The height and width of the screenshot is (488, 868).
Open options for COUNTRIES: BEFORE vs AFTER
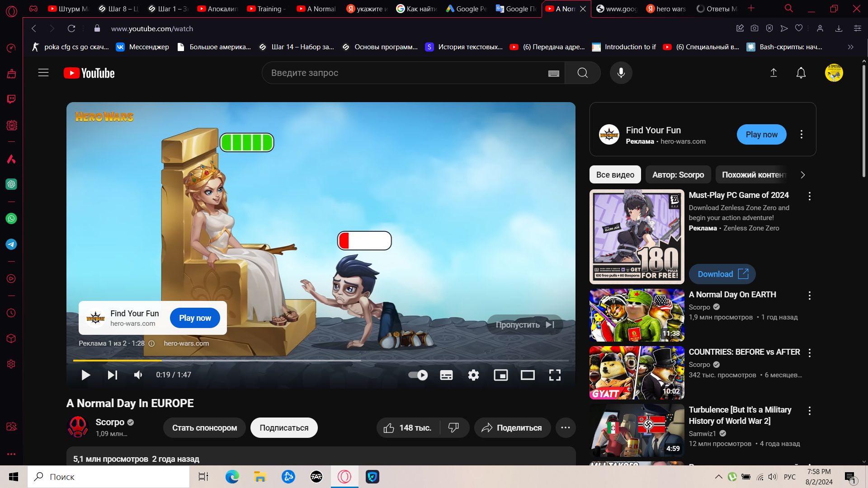pyautogui.click(x=809, y=353)
